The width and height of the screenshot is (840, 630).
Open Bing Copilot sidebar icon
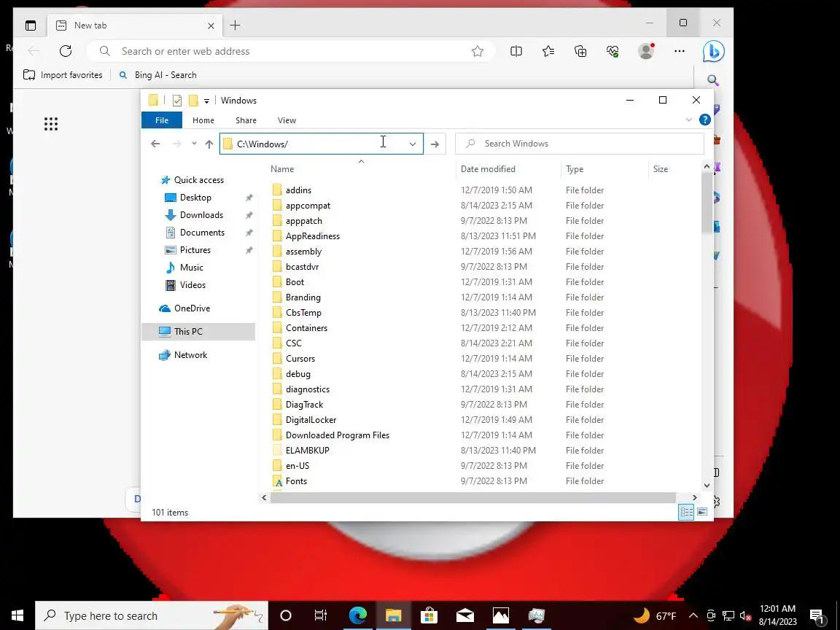[714, 52]
